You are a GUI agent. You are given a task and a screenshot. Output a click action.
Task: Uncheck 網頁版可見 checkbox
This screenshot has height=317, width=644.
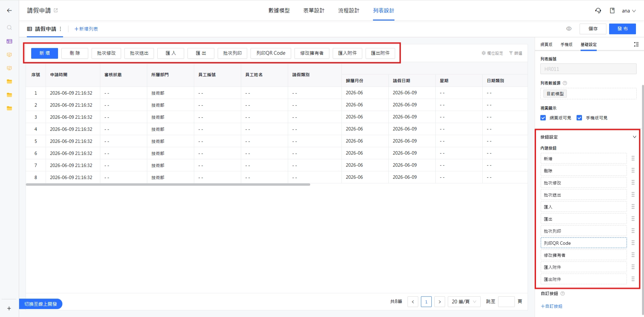click(543, 118)
